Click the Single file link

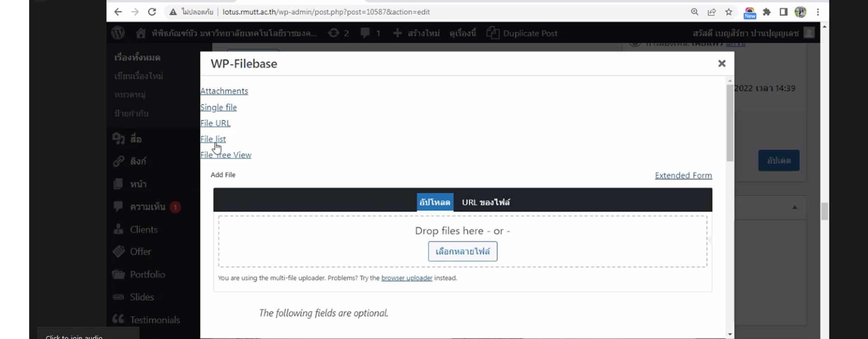pos(218,107)
